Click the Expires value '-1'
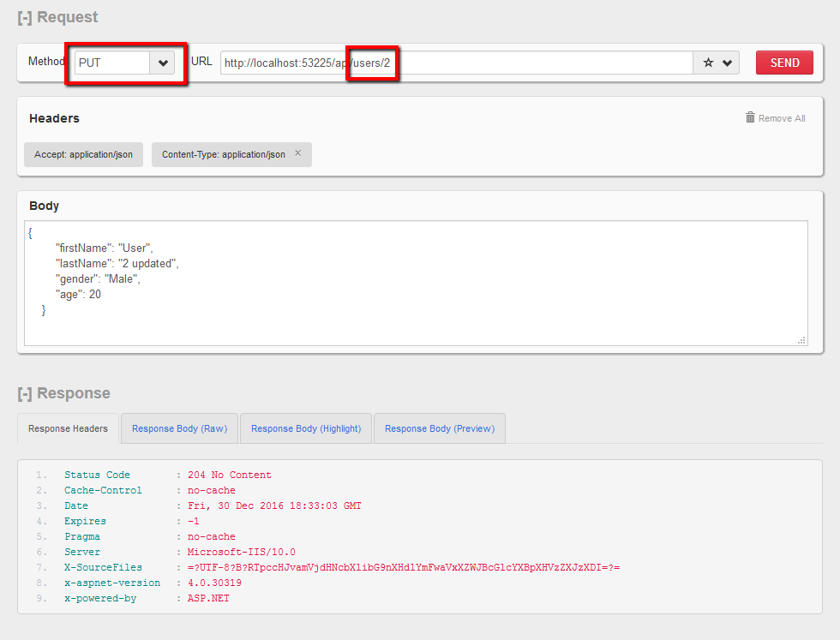This screenshot has height=640, width=840. click(194, 522)
